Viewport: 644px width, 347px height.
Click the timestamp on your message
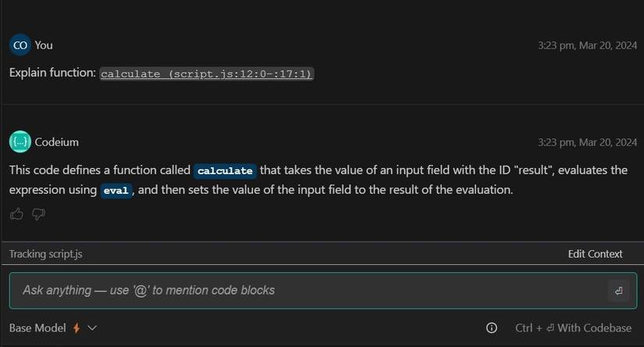(587, 45)
